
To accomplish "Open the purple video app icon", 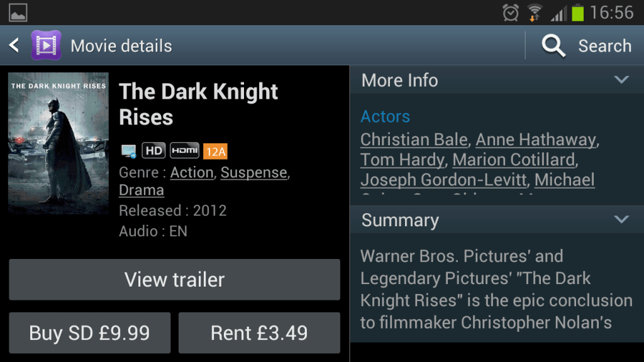I will tap(46, 45).
